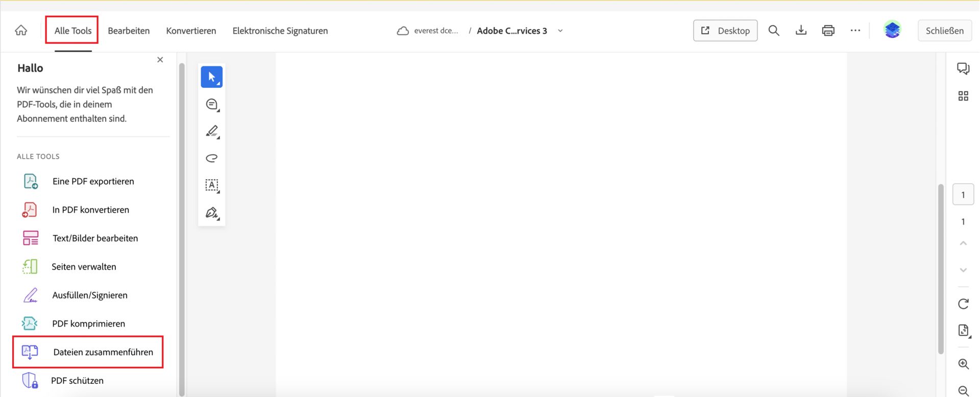Select the comment note tool
The height and width of the screenshot is (397, 980).
tap(212, 104)
